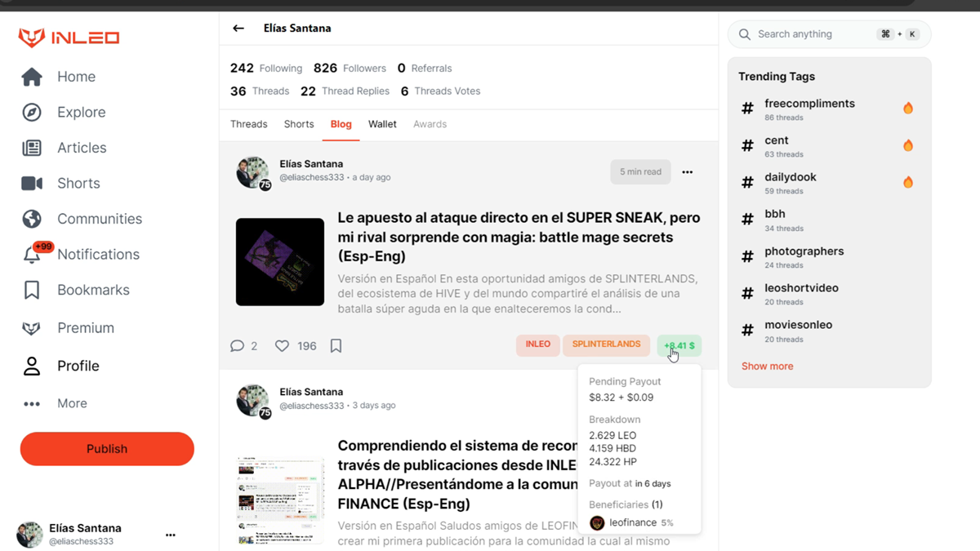Open the Awards tab
The image size is (980, 551).
430,124
